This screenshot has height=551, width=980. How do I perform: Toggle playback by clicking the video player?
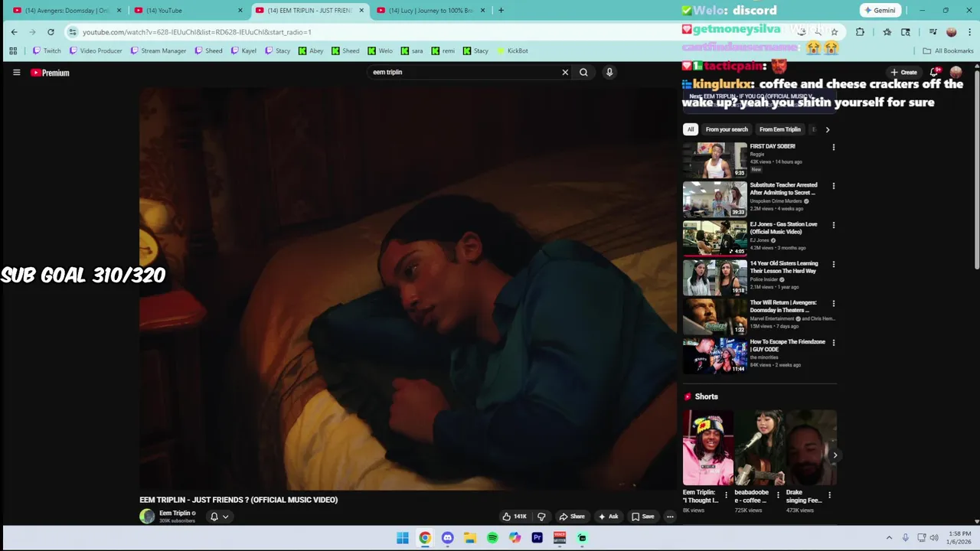point(407,289)
